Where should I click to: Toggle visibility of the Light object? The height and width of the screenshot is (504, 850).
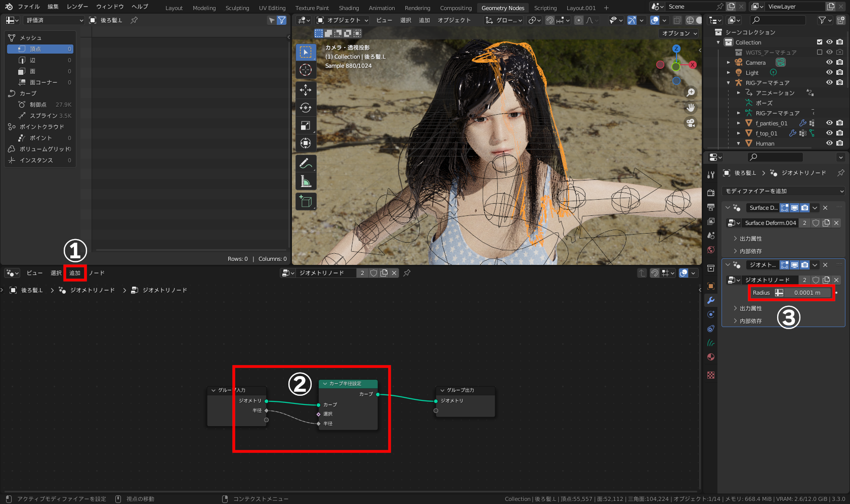[829, 73]
